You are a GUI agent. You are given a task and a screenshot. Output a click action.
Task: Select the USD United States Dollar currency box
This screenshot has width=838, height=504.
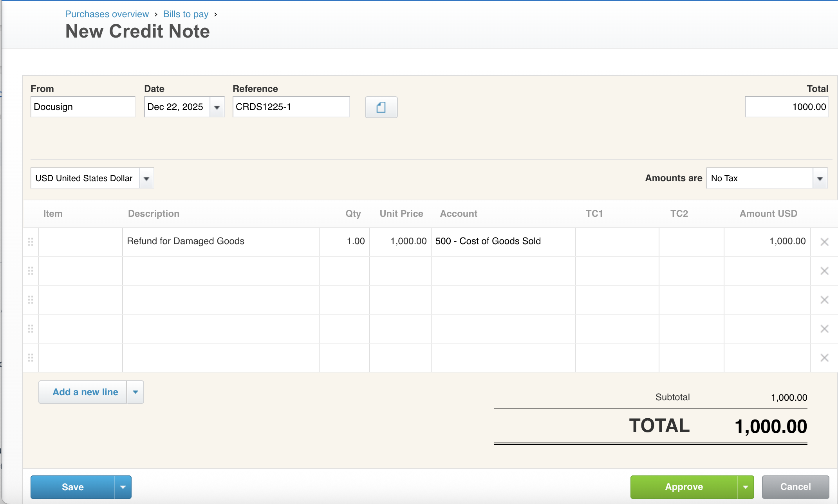click(85, 178)
